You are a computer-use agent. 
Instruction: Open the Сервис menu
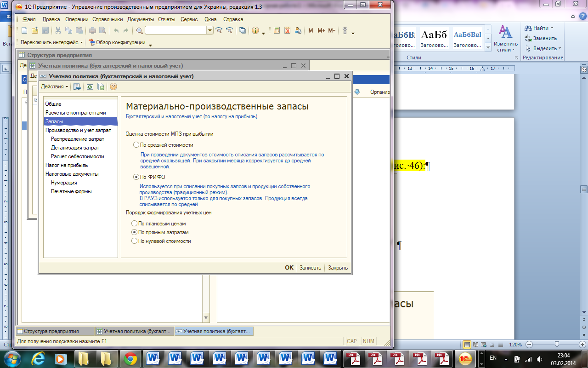tap(189, 19)
